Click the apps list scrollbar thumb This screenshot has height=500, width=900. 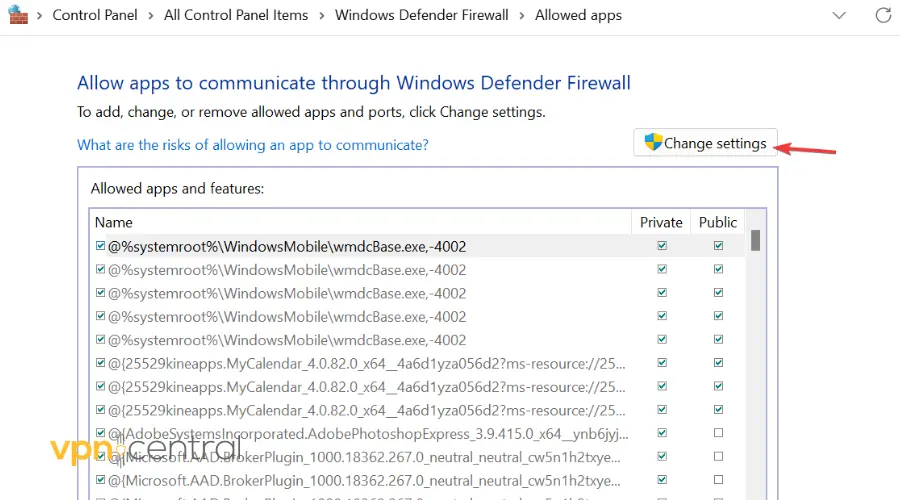[x=755, y=241]
